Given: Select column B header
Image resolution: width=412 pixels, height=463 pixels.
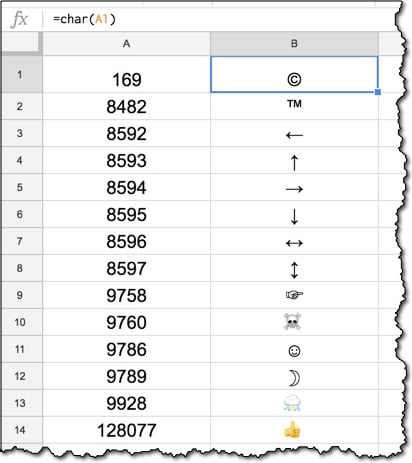Looking at the screenshot, I should (x=294, y=44).
